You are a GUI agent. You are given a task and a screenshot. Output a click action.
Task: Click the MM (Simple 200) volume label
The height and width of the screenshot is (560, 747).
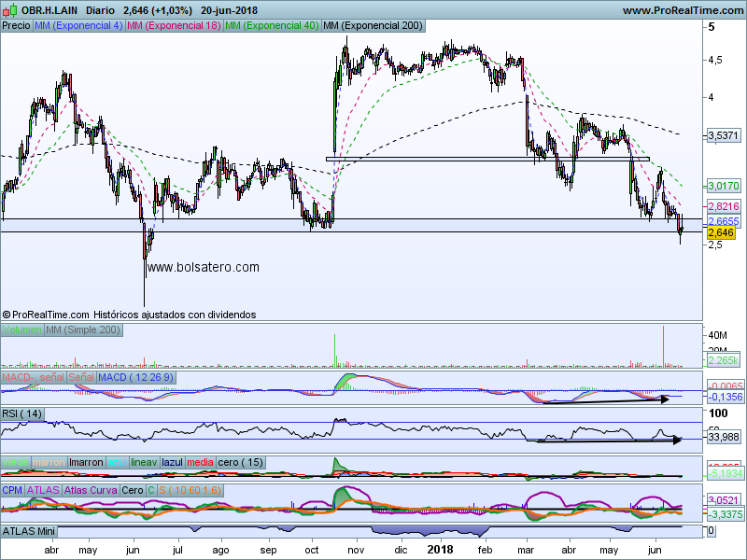[83, 330]
